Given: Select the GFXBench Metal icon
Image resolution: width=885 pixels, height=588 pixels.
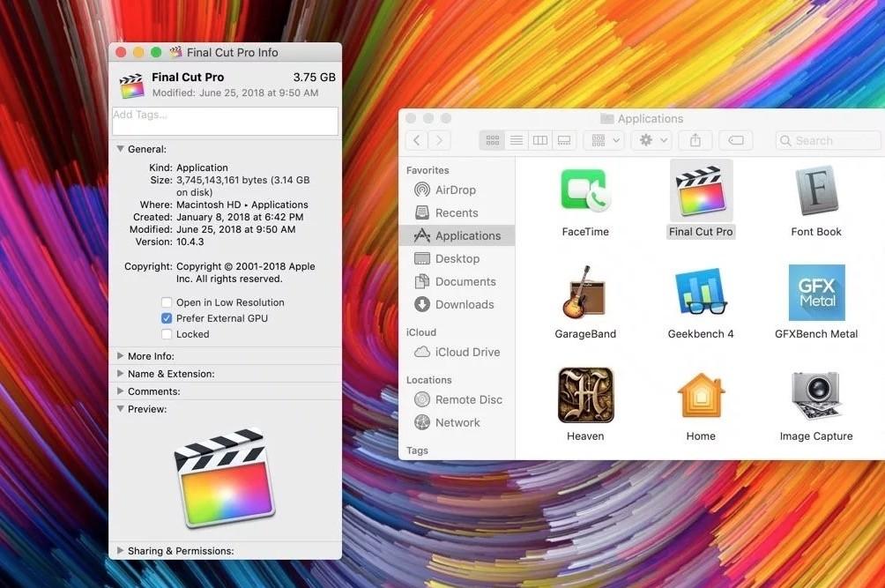Looking at the screenshot, I should pyautogui.click(x=816, y=293).
